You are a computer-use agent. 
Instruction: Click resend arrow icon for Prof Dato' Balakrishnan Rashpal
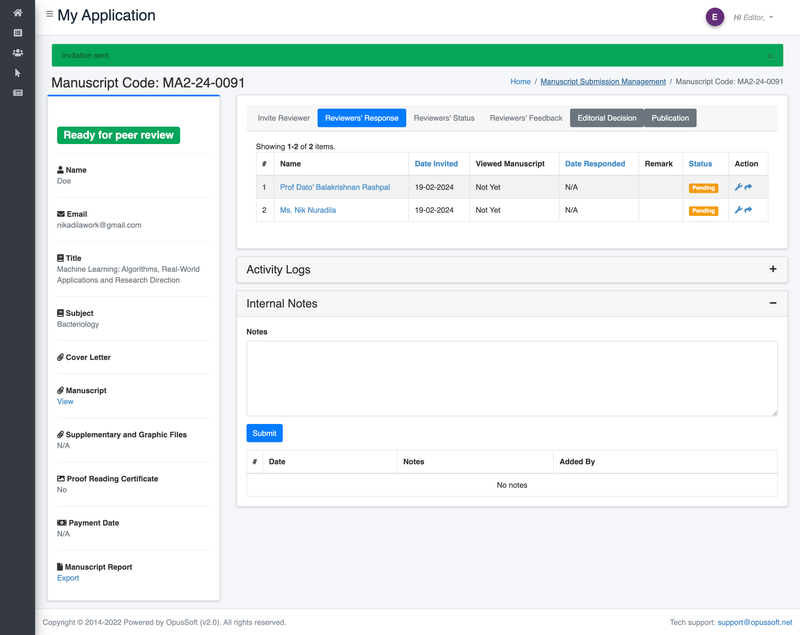point(748,187)
